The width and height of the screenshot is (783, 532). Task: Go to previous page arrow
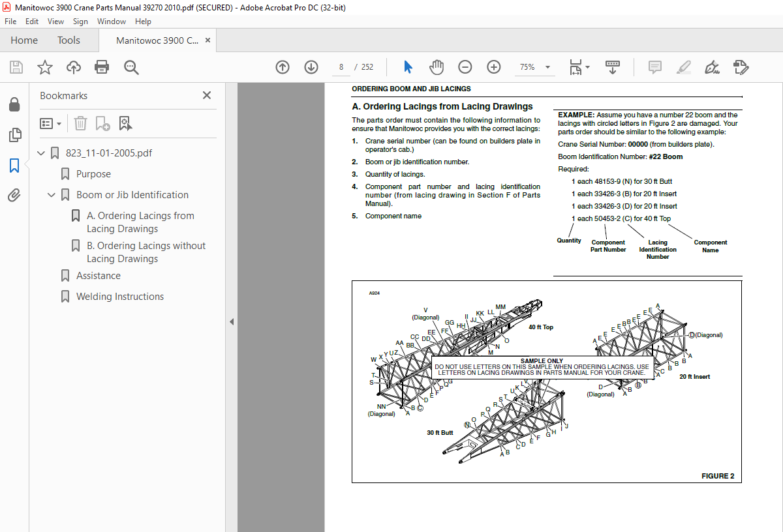[283, 67]
